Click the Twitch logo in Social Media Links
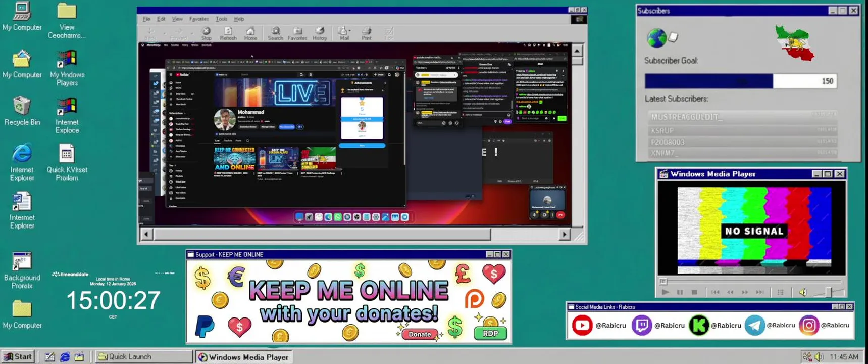The width and height of the screenshot is (868, 364). click(x=641, y=325)
